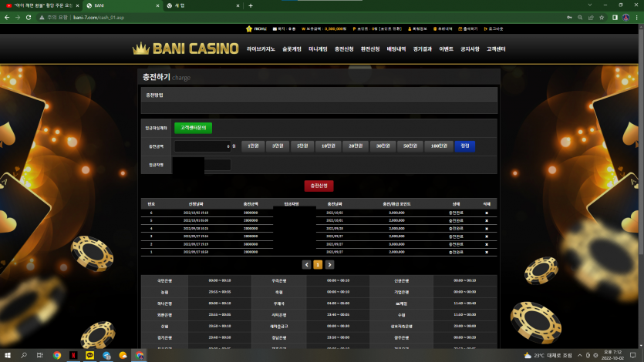
Task: Open the saved password key icon
Action: [x=569, y=18]
